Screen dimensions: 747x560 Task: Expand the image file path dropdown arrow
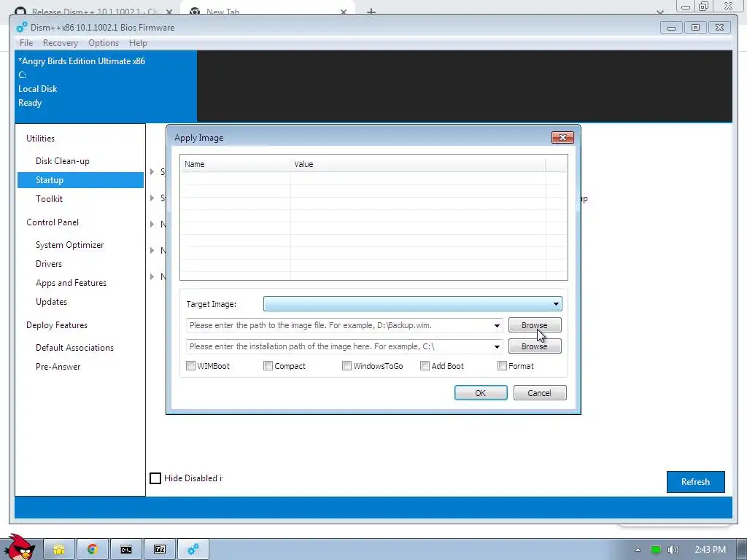[497, 326]
